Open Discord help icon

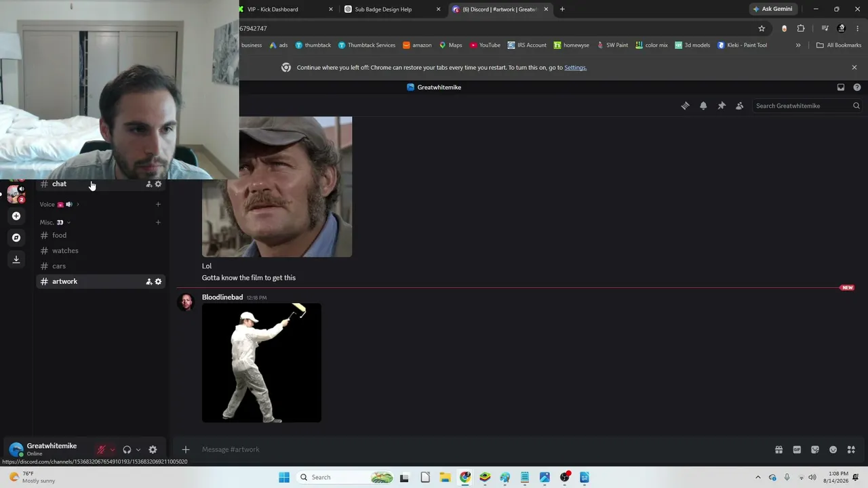[857, 87]
